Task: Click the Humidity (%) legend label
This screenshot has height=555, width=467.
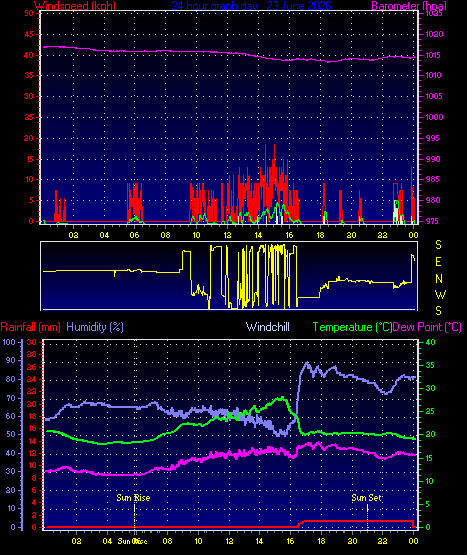Action: (95, 327)
